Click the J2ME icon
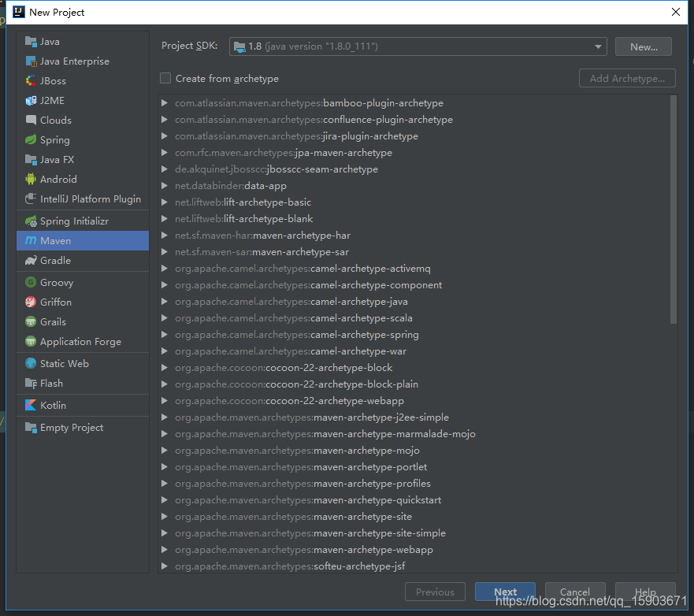Image resolution: width=694 pixels, height=616 pixels. tap(31, 101)
